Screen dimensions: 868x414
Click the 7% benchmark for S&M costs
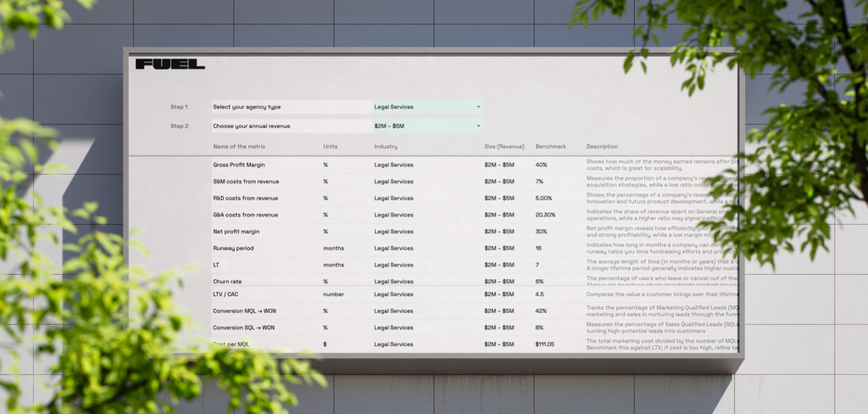[x=539, y=182]
